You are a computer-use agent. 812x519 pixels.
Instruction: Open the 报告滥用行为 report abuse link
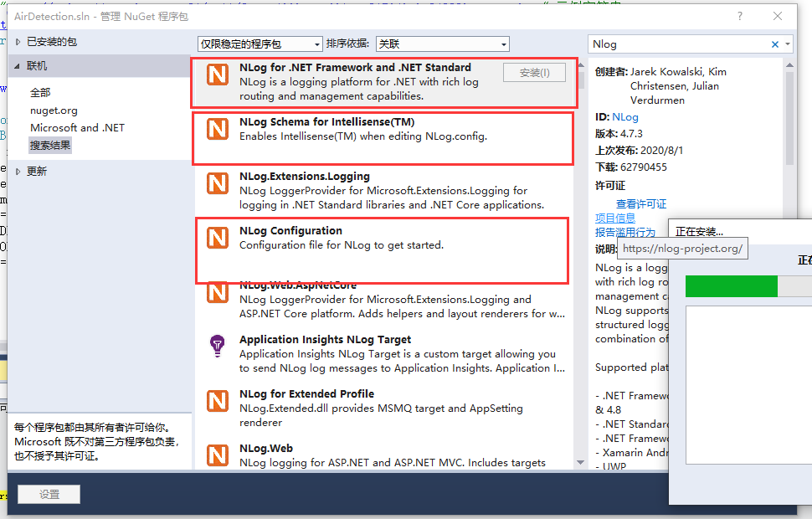click(x=625, y=232)
